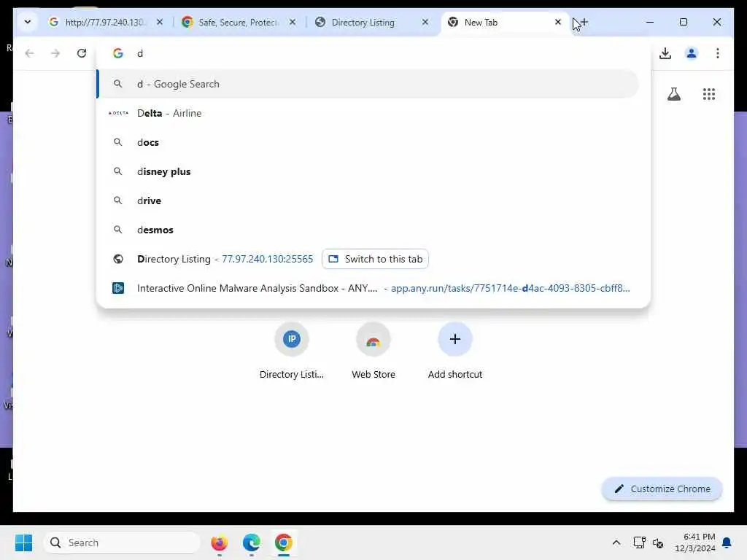This screenshot has height=560, width=747.
Task: Close the Safe, Secure, Protected tab
Action: (x=293, y=22)
